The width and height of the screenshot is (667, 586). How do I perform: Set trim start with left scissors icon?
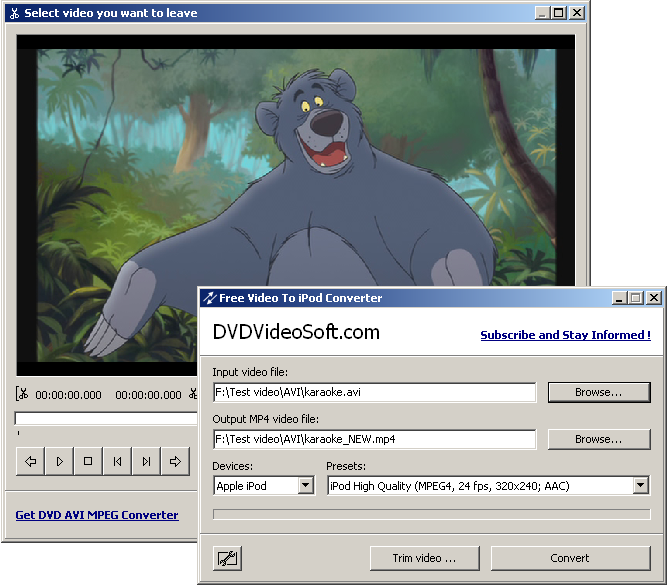pos(22,394)
